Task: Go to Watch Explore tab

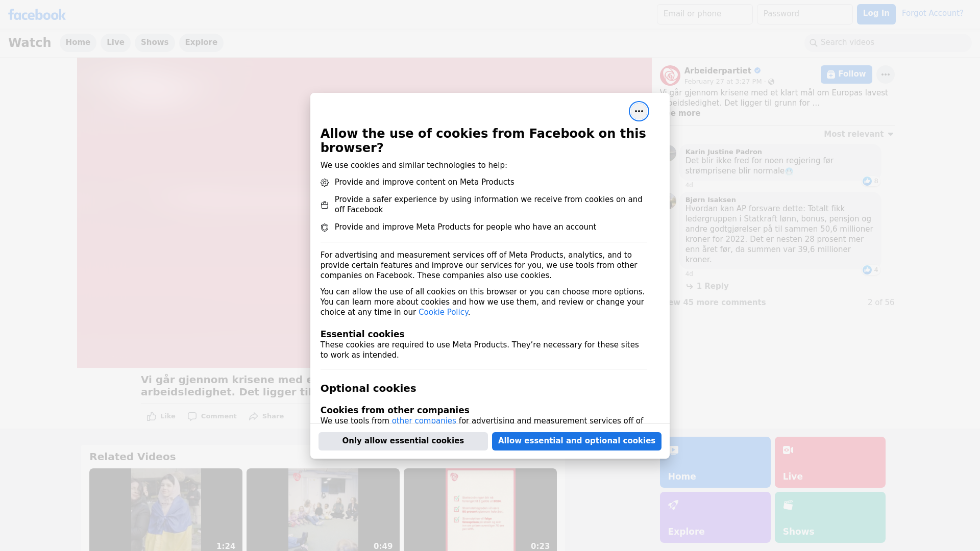Action: tap(201, 42)
